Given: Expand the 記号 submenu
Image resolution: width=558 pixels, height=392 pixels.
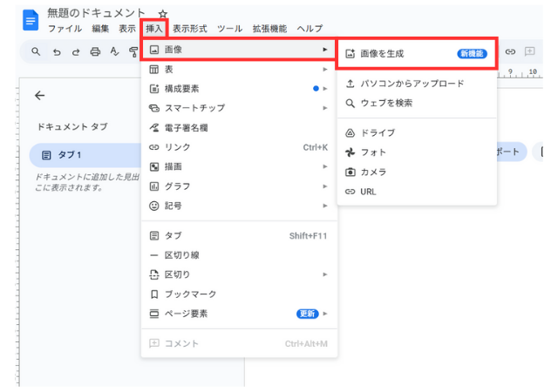Looking at the screenshot, I should pos(238,206).
